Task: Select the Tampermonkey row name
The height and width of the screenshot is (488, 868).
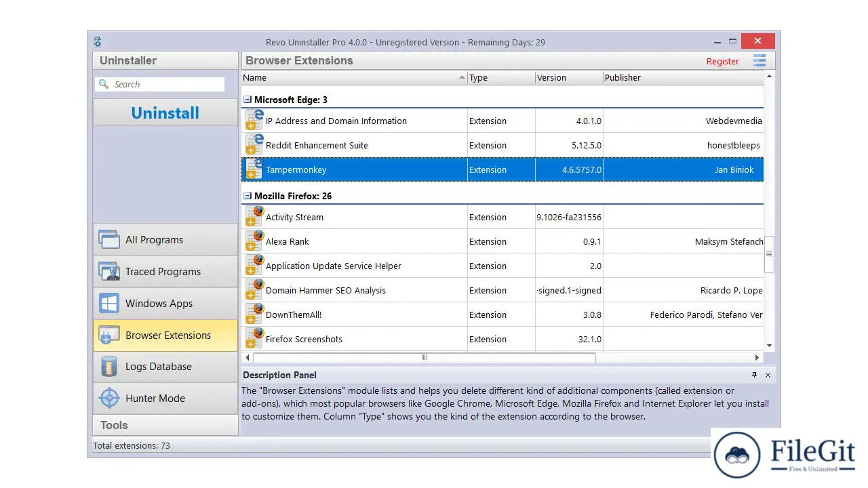Action: [x=296, y=170]
